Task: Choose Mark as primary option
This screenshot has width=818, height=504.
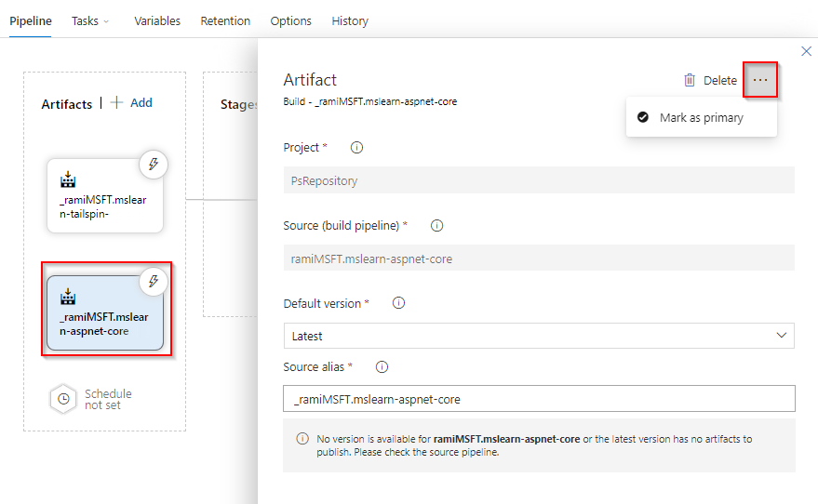Action: 701,118
